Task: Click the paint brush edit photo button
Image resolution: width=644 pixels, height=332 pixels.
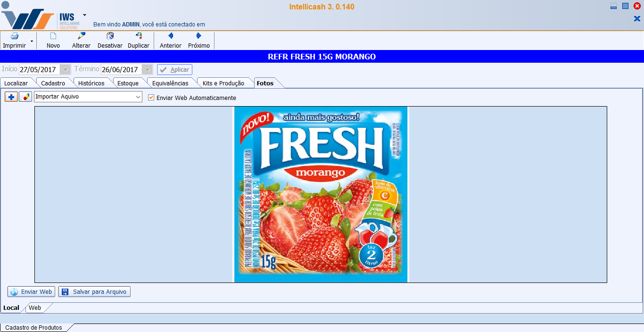Action: tap(25, 97)
